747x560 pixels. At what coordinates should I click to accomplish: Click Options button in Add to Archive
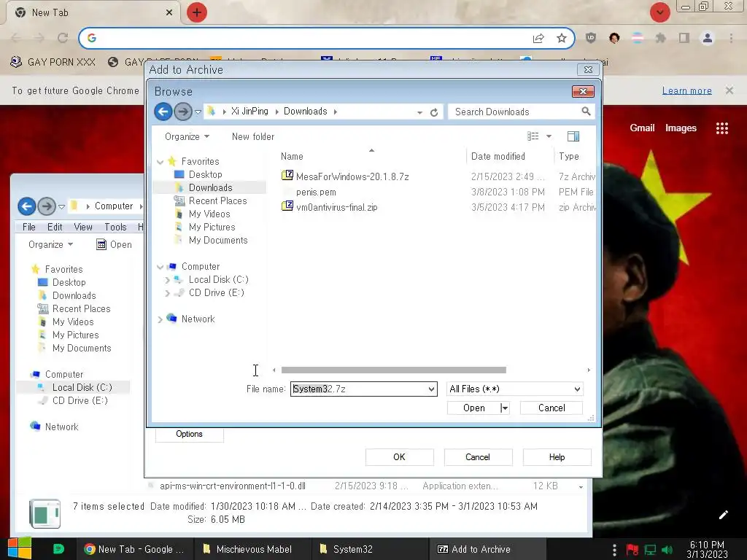(x=189, y=435)
